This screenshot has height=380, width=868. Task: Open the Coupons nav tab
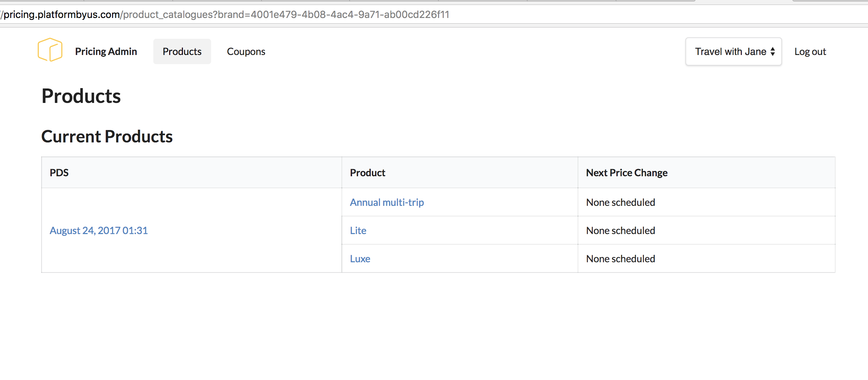[246, 52]
